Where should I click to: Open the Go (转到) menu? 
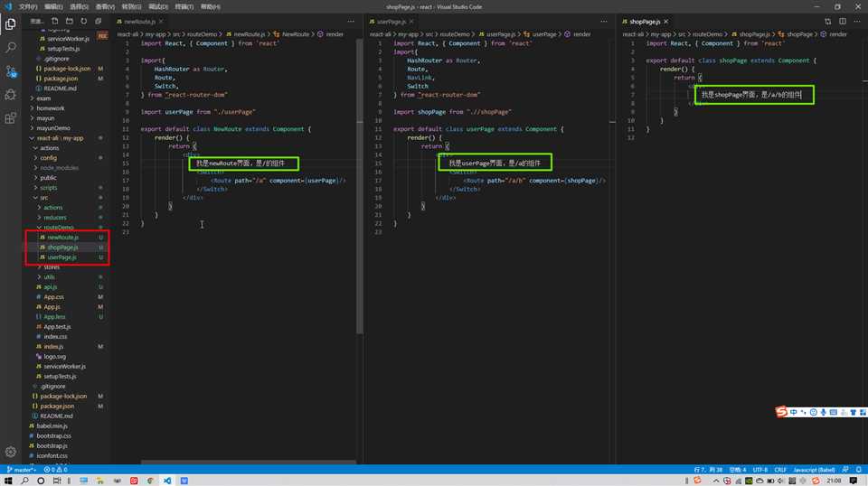[x=131, y=6]
